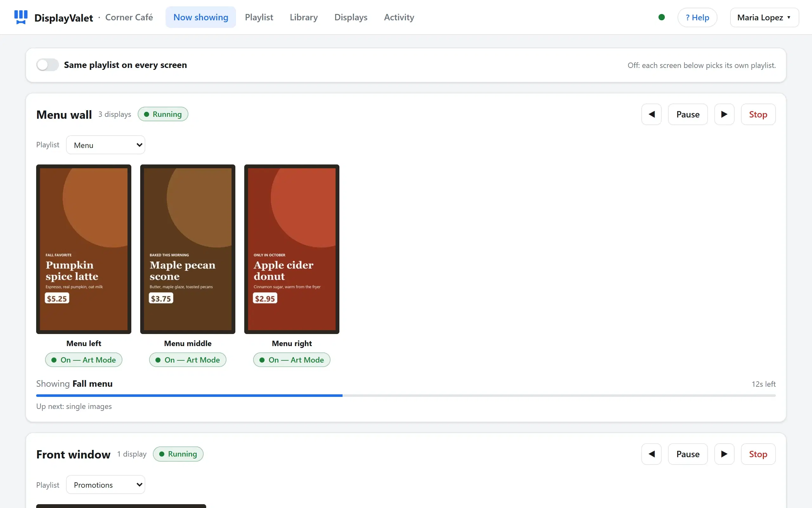Select the Maple pecan scone display preview

point(187,249)
